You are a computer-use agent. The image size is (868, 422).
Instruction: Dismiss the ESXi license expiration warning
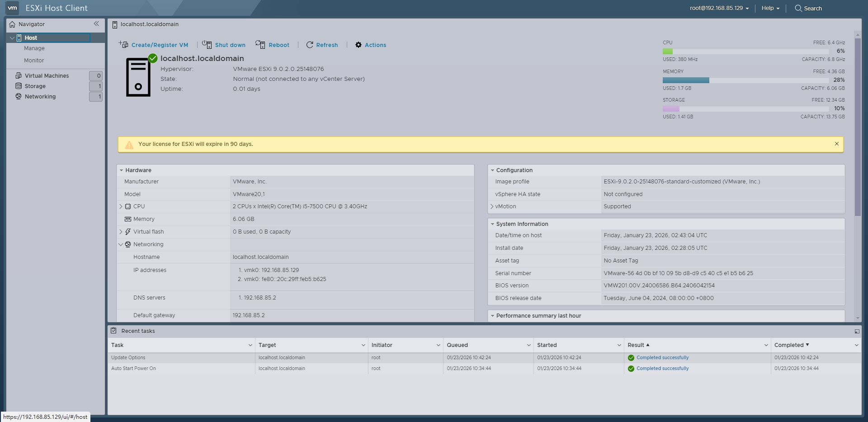837,144
